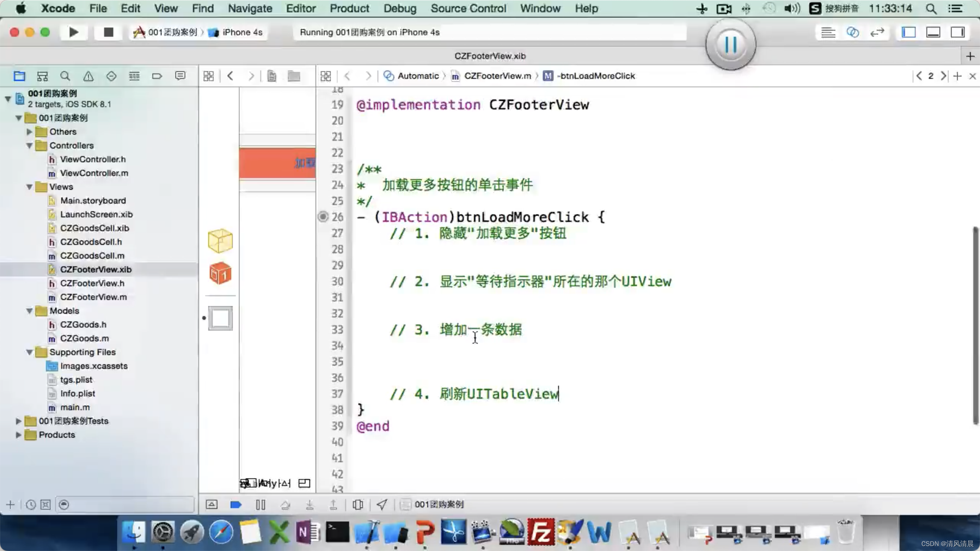
Task: Click the pause debugger icon in toolbar
Action: click(x=260, y=504)
